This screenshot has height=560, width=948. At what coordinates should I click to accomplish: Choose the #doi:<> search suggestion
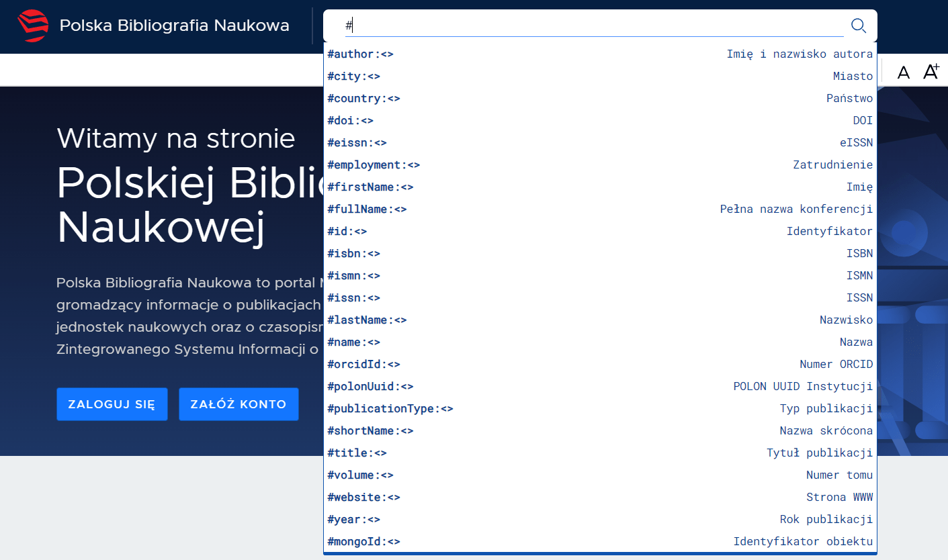[x=599, y=121]
